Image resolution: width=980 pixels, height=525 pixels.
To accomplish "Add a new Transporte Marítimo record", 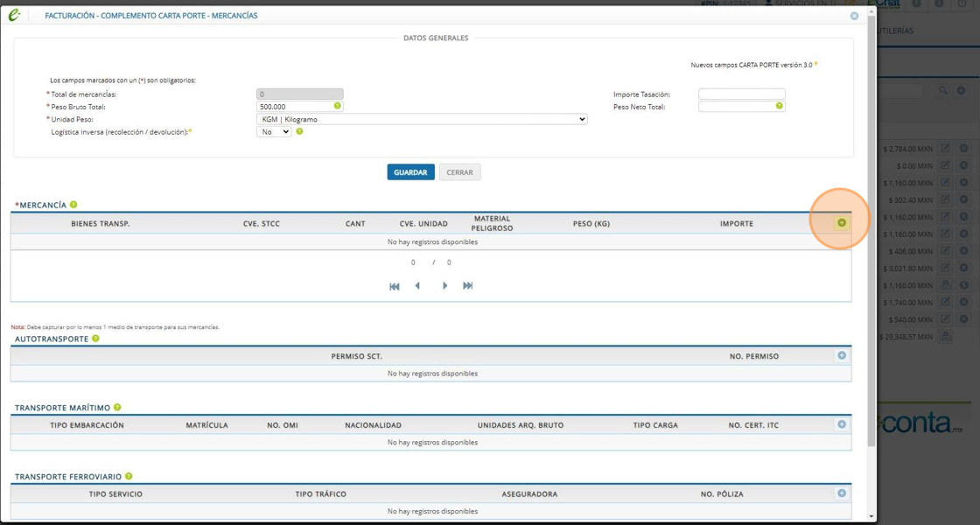I will [841, 424].
